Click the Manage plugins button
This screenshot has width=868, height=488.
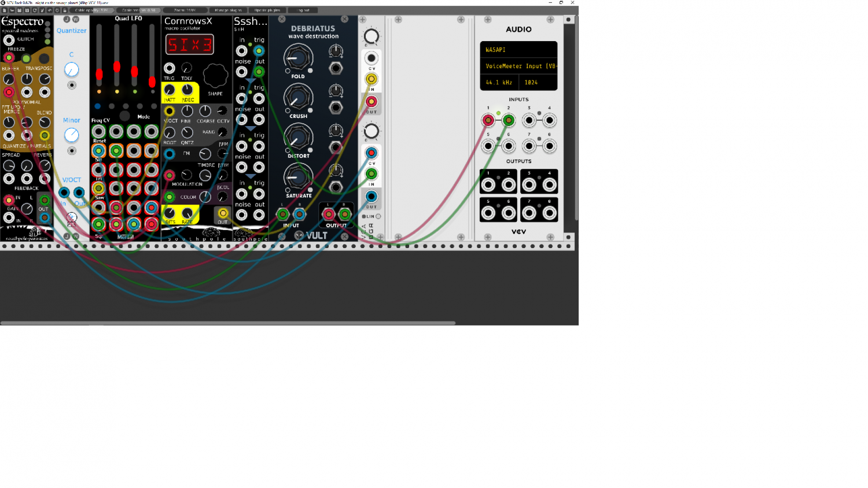(x=228, y=10)
